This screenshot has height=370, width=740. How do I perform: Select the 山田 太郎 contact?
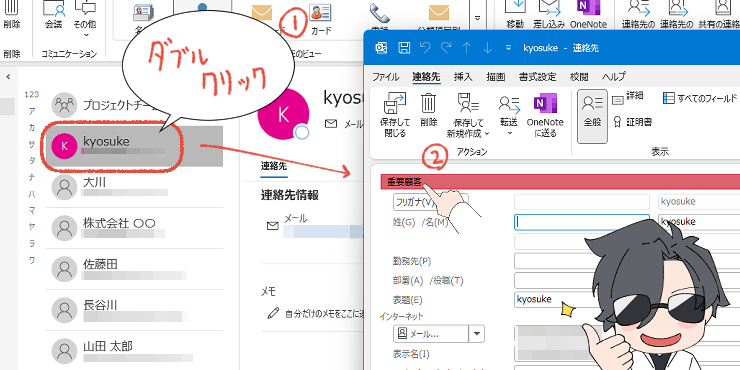coord(135,352)
